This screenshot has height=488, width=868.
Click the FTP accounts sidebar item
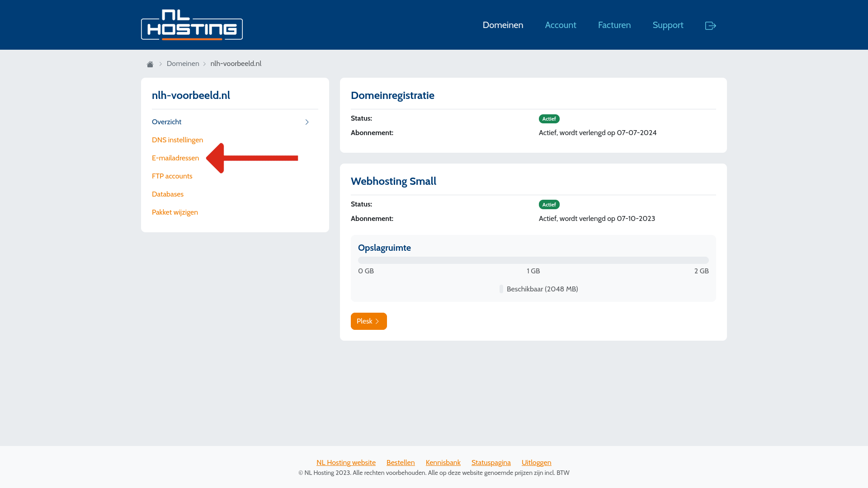172,176
